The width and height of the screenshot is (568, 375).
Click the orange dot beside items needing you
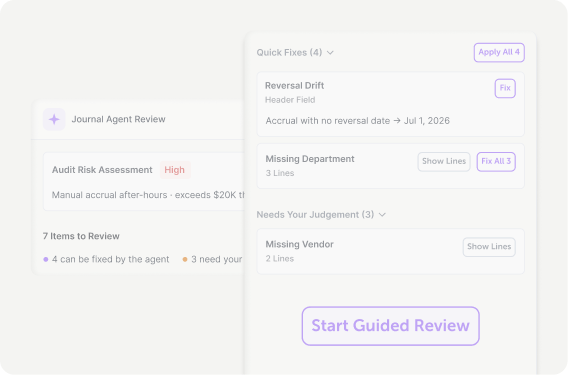click(x=185, y=259)
